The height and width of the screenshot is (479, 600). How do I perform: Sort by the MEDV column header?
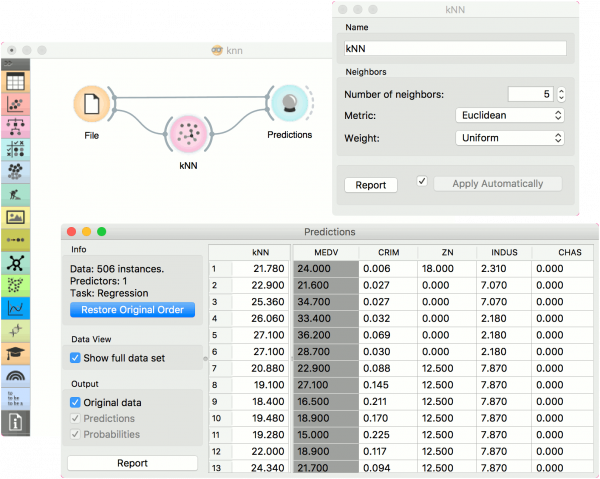[326, 252]
